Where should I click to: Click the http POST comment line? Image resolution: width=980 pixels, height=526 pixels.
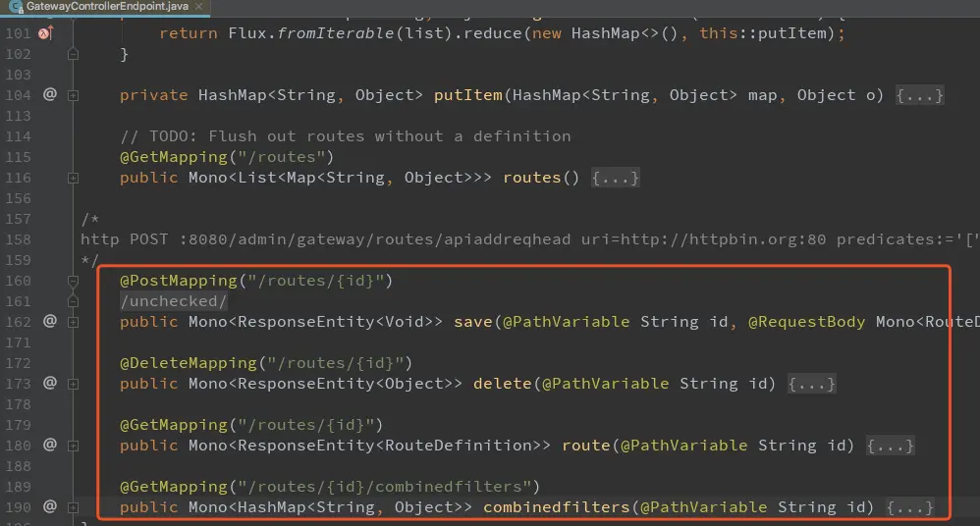530,239
